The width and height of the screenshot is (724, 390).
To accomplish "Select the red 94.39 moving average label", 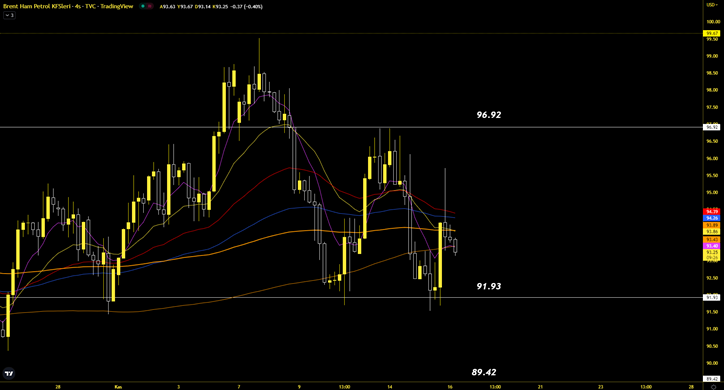I will pos(712,212).
